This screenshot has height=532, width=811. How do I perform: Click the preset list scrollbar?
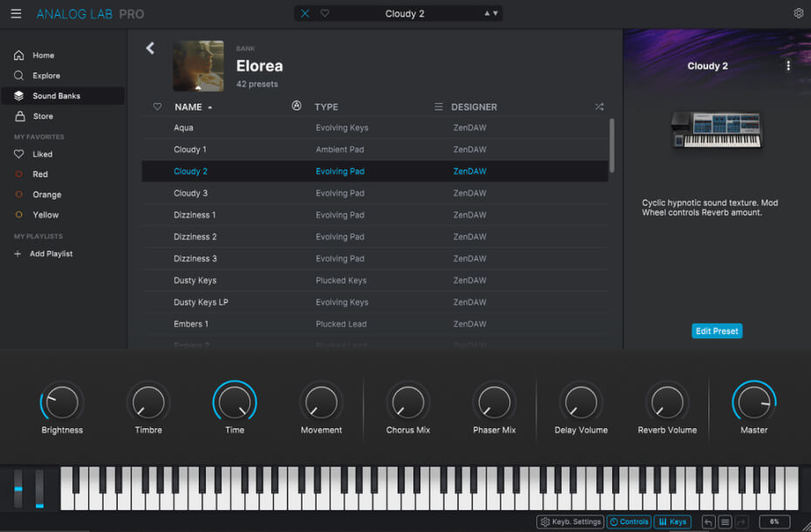pos(612,146)
